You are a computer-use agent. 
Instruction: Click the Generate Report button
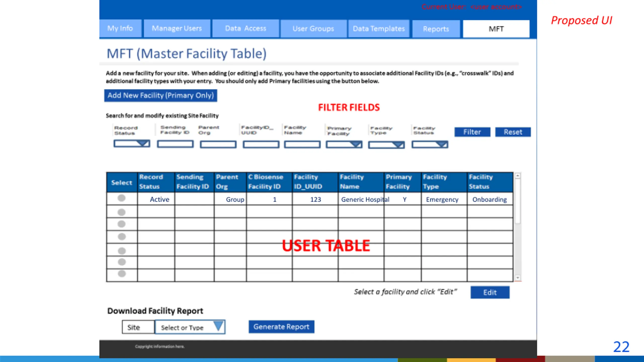[x=281, y=327]
